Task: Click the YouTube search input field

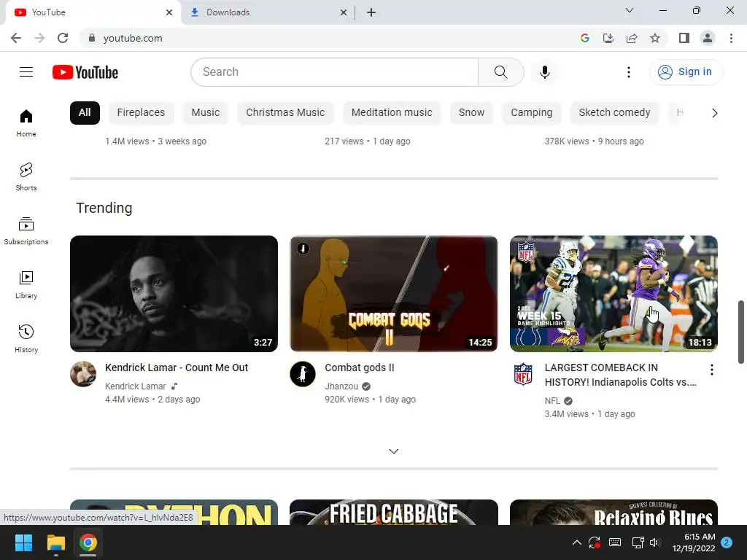Action: (334, 72)
